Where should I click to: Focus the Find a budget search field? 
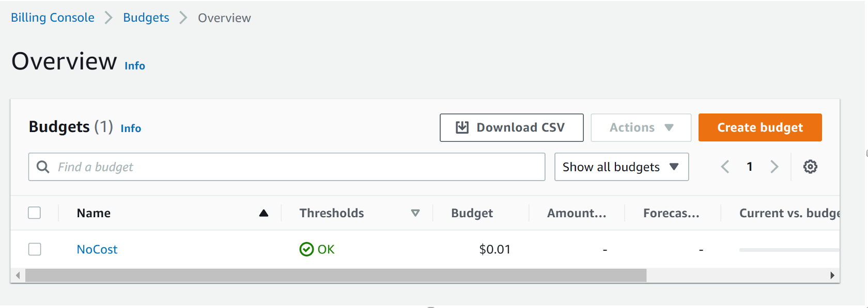(287, 167)
